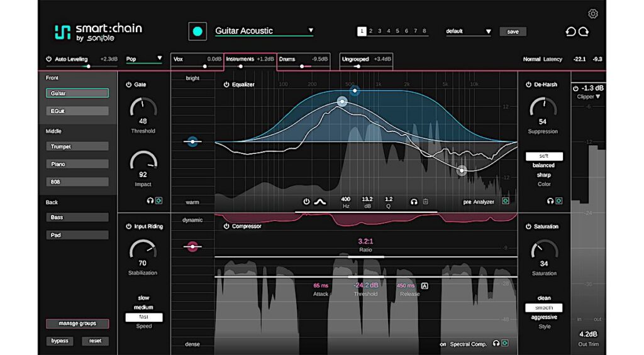Solo the selected EQ band with headphones
Viewport: 644px width, 355px height.
pos(414,202)
